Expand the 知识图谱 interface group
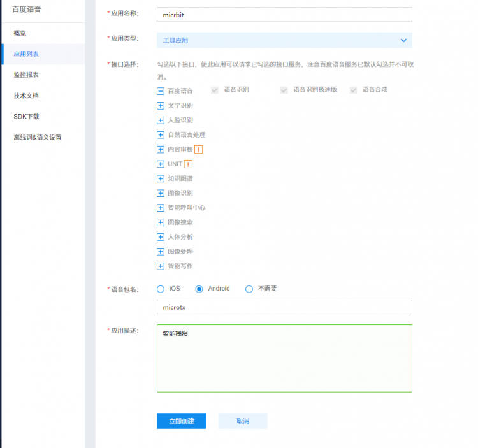This screenshot has width=478, height=448. [x=161, y=178]
